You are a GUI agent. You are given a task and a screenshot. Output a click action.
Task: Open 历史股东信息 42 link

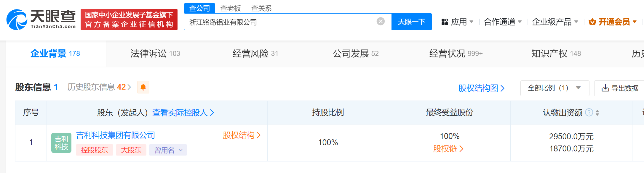click(x=99, y=87)
